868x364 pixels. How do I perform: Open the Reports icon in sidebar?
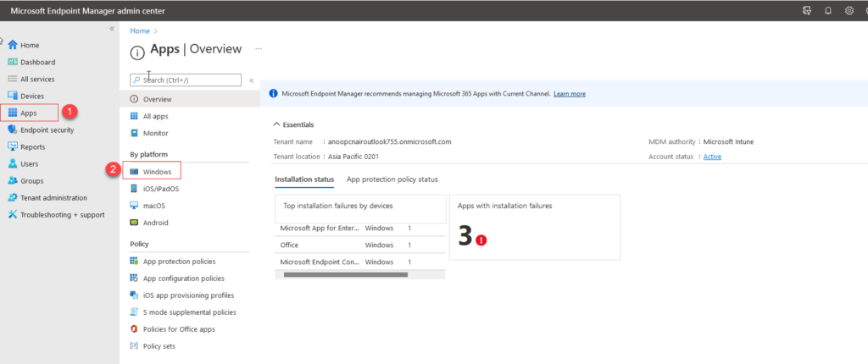13,146
